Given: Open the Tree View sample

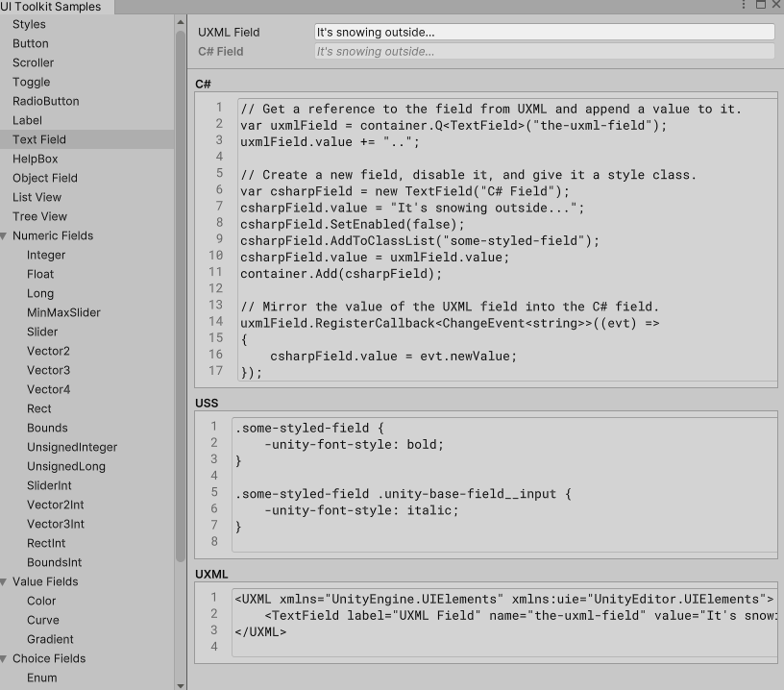Looking at the screenshot, I should tap(40, 216).
